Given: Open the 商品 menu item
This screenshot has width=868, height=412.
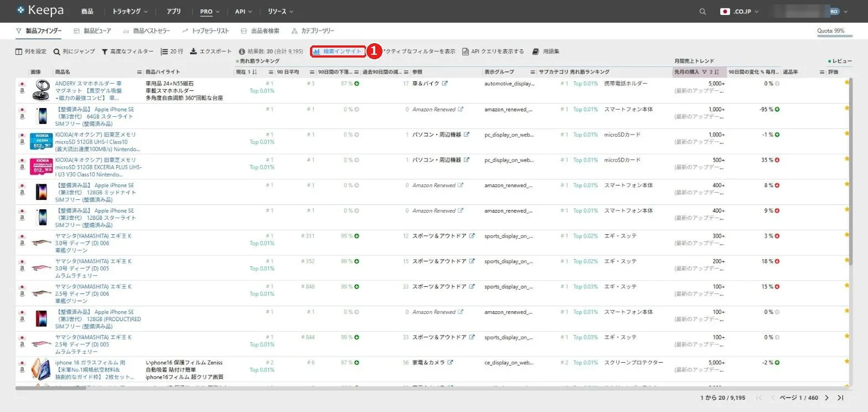Looking at the screenshot, I should (x=87, y=11).
